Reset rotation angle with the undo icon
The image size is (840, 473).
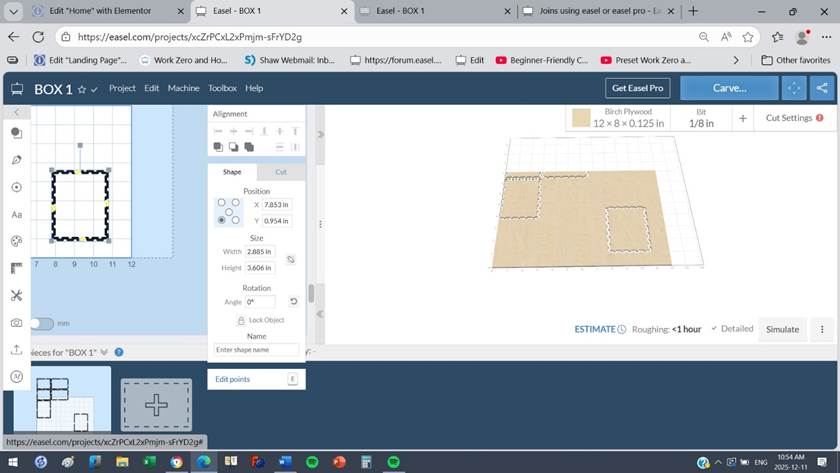(293, 302)
